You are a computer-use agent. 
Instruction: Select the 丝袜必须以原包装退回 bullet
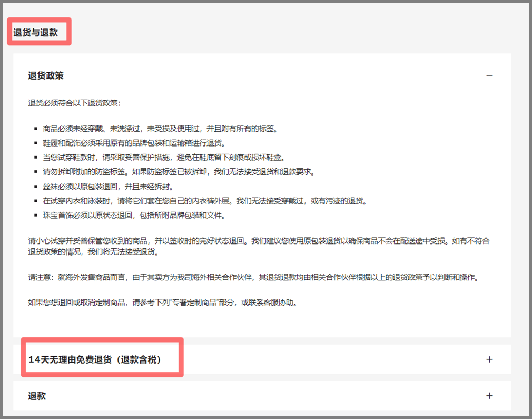pyautogui.click(x=108, y=187)
